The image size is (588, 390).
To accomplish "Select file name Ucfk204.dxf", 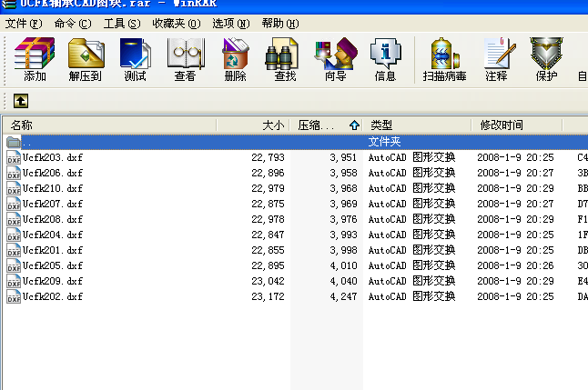I will click(53, 235).
